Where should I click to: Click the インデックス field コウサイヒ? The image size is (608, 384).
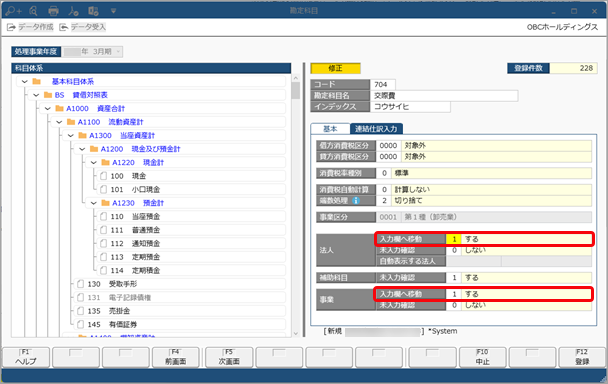pos(410,107)
